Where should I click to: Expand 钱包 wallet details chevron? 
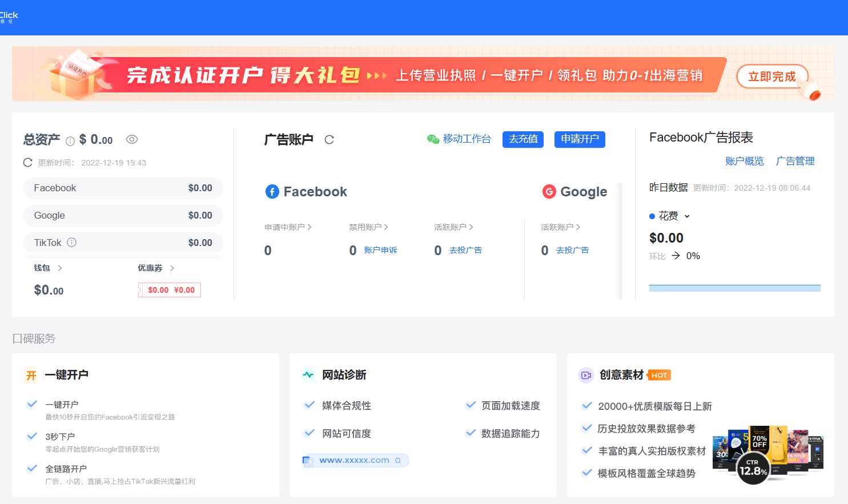(60, 268)
